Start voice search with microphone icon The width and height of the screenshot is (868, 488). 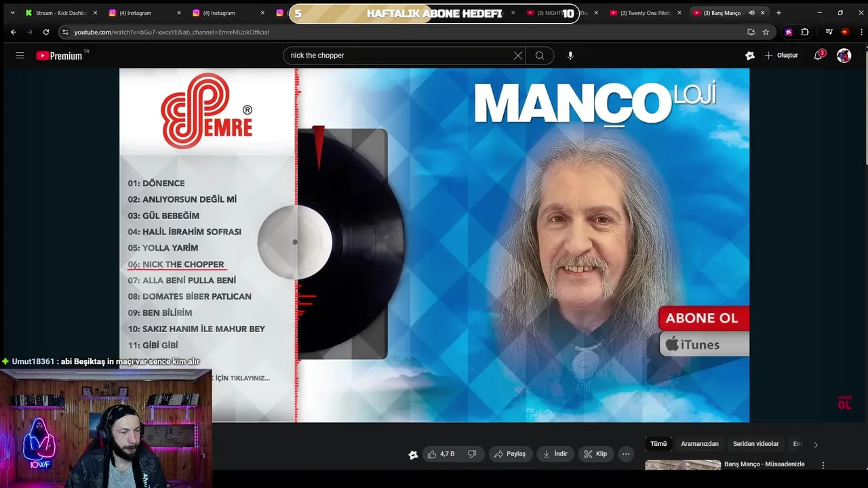pyautogui.click(x=570, y=56)
